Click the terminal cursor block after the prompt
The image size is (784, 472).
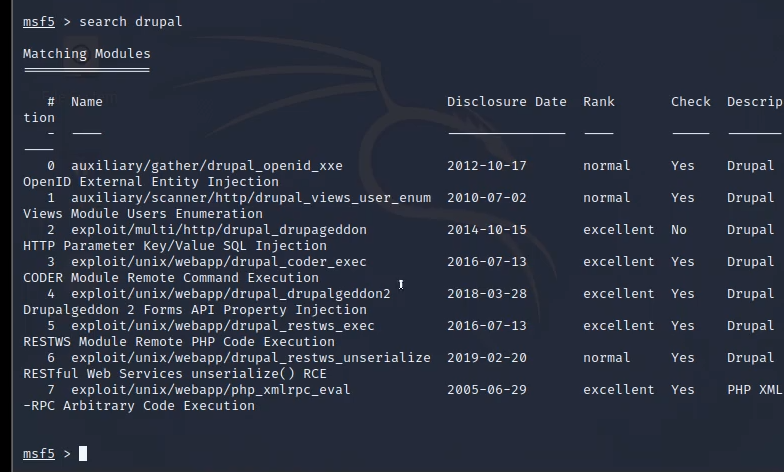point(83,454)
